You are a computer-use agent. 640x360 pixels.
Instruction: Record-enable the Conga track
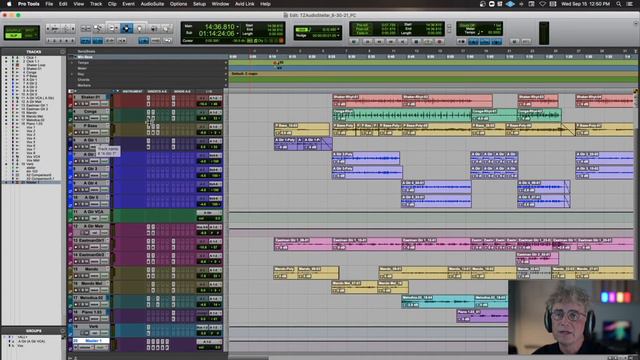[76, 118]
